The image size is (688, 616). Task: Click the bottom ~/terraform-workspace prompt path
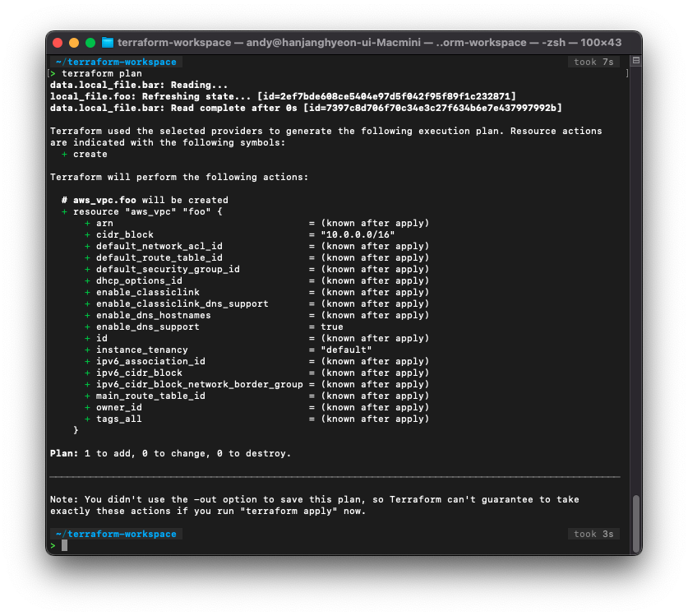point(116,534)
